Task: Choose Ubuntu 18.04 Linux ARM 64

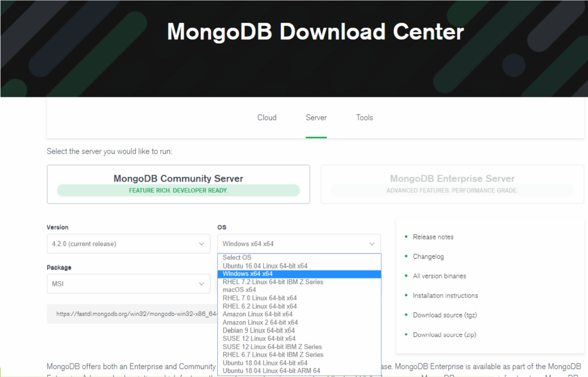Action: pos(299,371)
